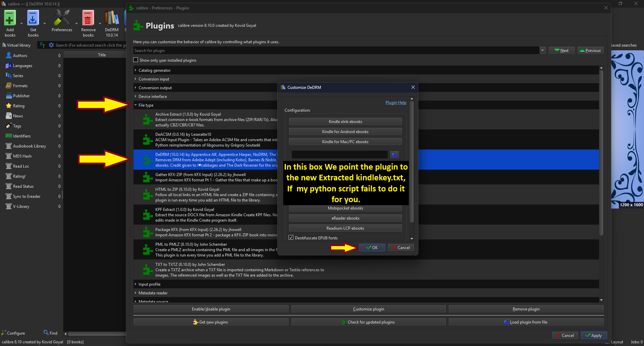The height and width of the screenshot is (346, 644).
Task: Click the DeDRM 10.0.14 toolbar icon
Action: pos(112,18)
